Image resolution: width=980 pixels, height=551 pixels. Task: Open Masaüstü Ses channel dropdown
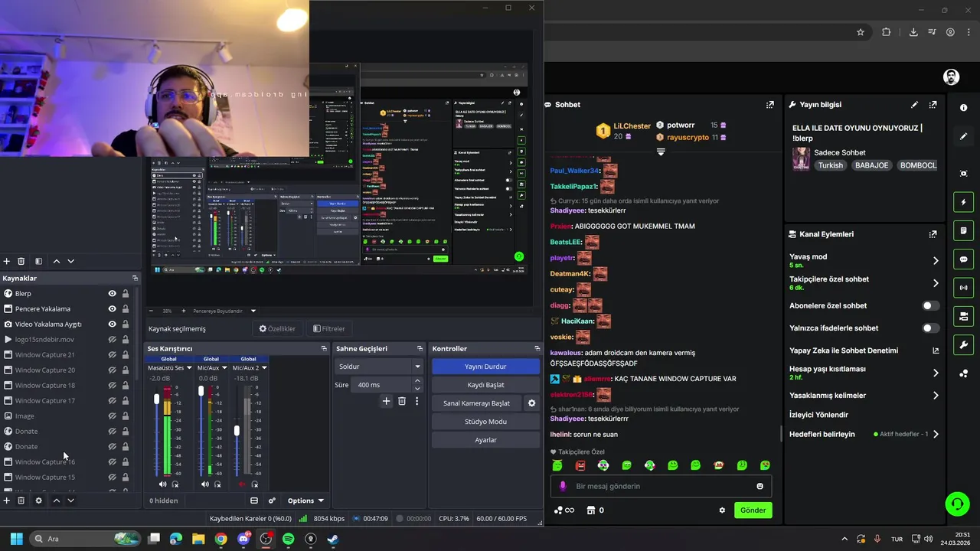click(x=170, y=368)
